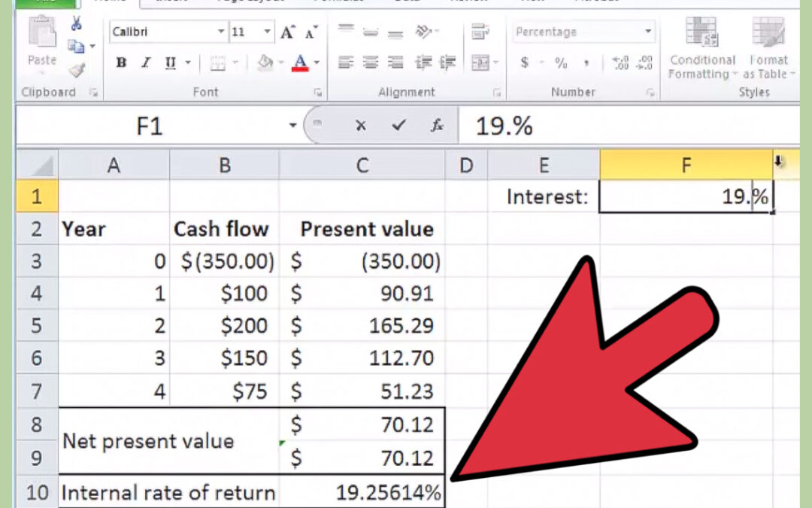This screenshot has width=812, height=508.
Task: Activate the Format Painter brush
Action: 77,69
